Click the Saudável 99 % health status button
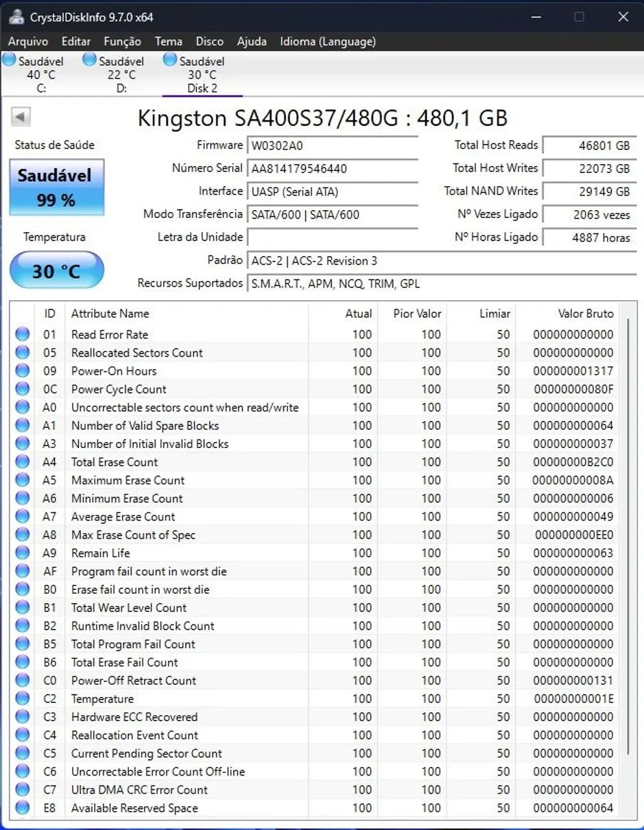The width and height of the screenshot is (644, 830). coord(56,187)
